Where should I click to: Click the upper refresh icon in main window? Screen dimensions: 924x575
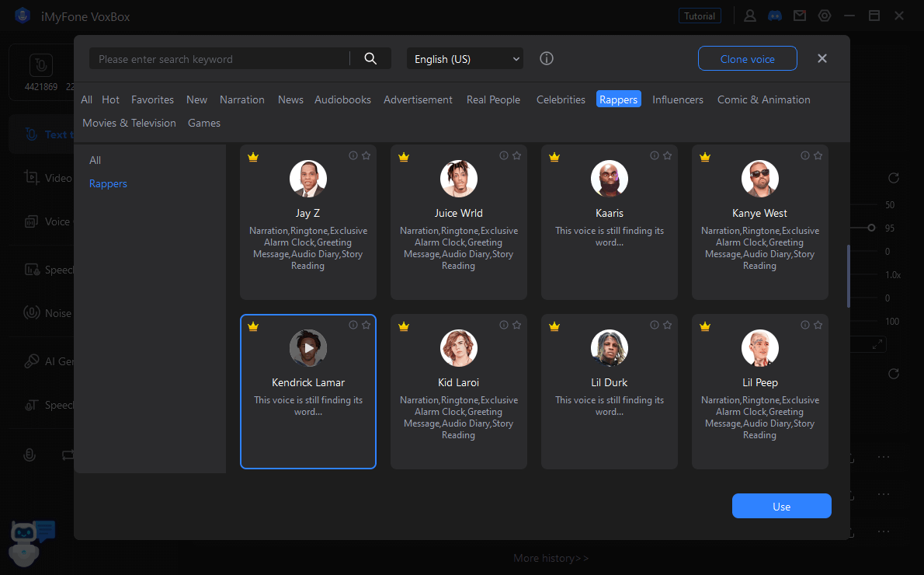click(894, 178)
